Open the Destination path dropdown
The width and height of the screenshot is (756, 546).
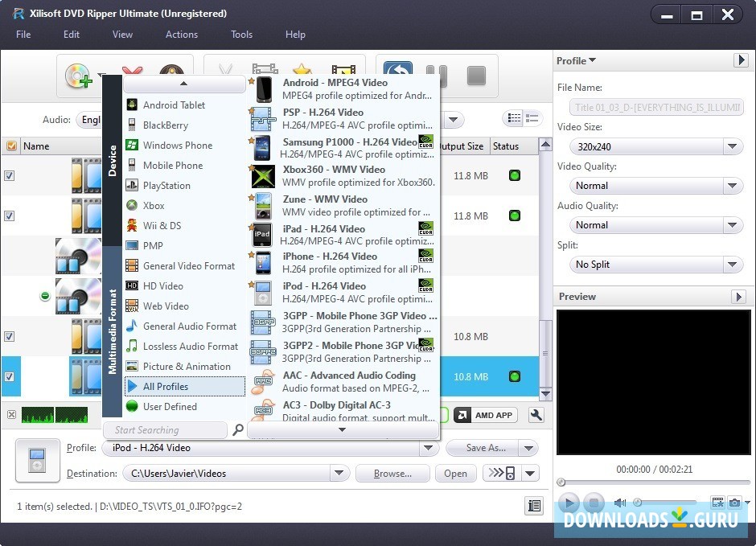(339, 474)
